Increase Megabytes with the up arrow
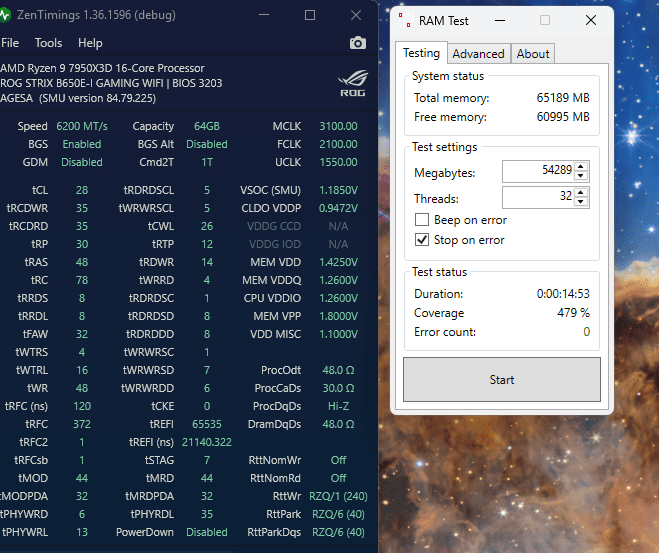The image size is (659, 553). pyautogui.click(x=581, y=166)
